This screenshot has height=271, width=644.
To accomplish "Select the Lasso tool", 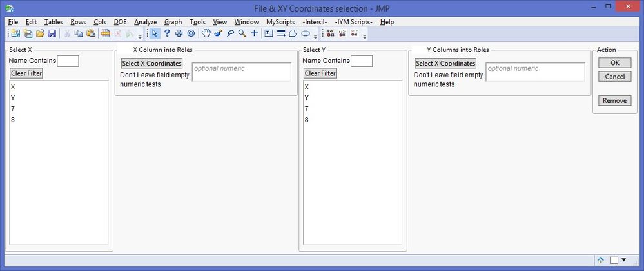I will coord(230,33).
